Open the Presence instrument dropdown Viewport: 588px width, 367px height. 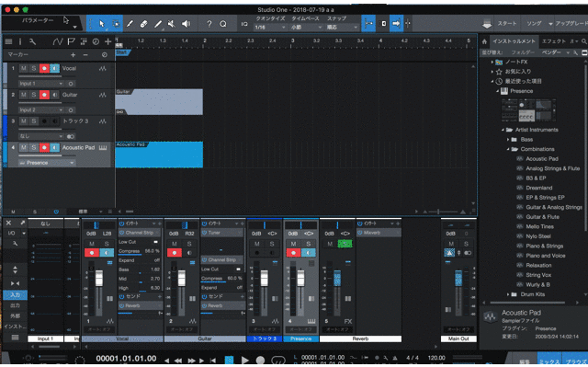[x=47, y=163]
